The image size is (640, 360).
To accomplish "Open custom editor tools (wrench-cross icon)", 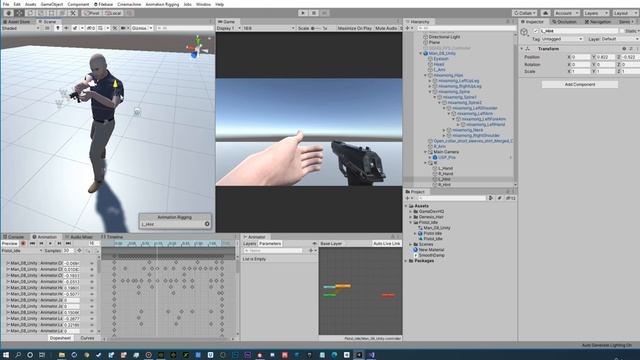I will point(73,13).
